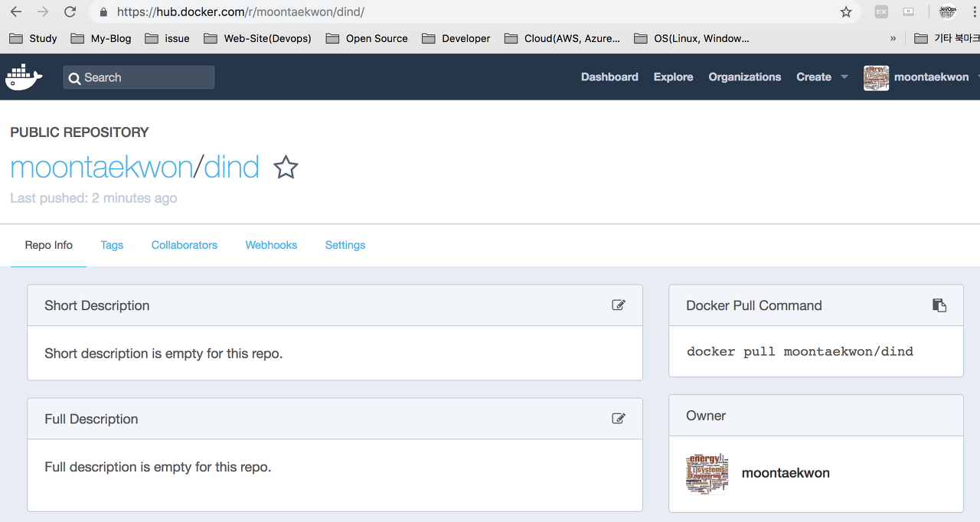Image resolution: width=980 pixels, height=522 pixels.
Task: Open the Explore page
Action: click(x=674, y=77)
